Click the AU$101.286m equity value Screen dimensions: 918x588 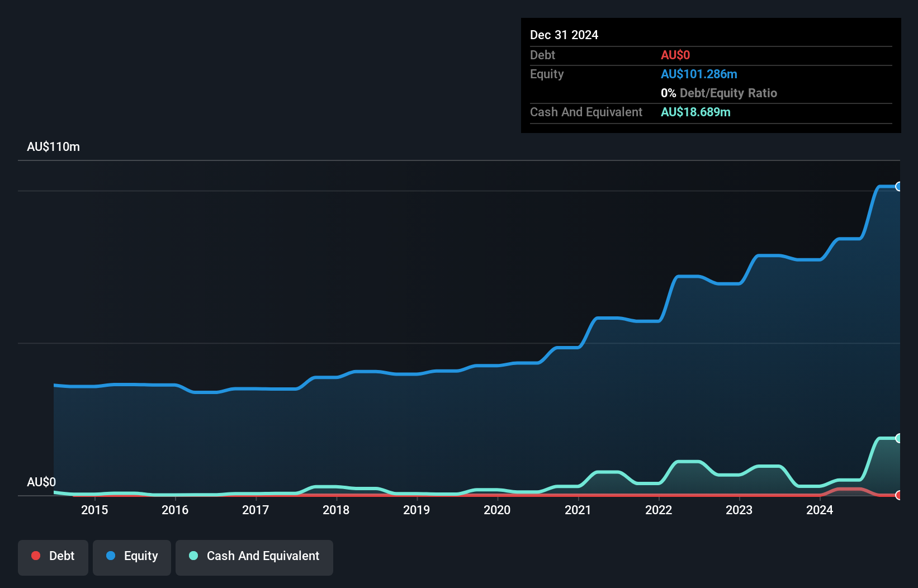coord(699,74)
